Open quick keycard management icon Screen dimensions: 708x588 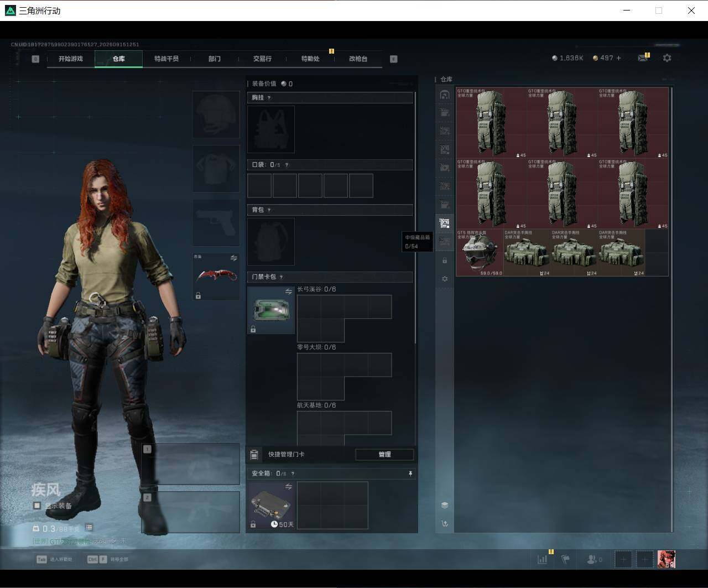254,455
